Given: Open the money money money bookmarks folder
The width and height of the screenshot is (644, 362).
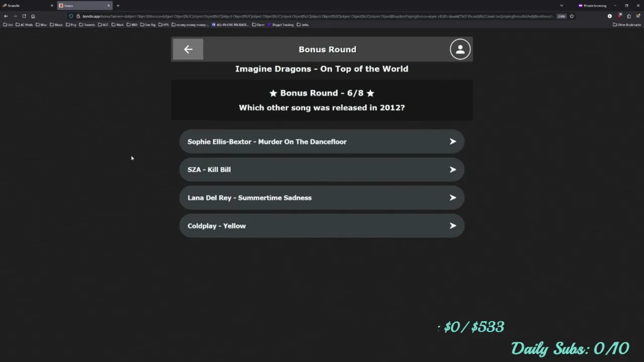Looking at the screenshot, I should click(190, 25).
